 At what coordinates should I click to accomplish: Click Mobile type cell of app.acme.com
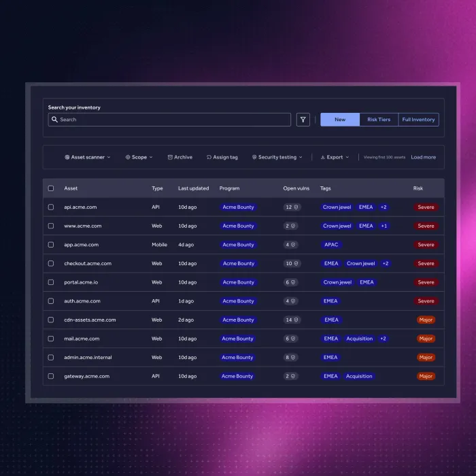159,245
